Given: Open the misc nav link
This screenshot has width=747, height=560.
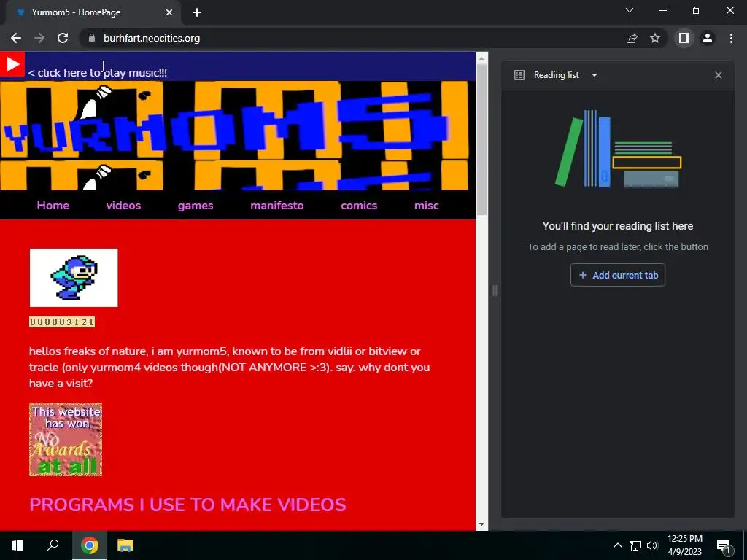Looking at the screenshot, I should (426, 205).
